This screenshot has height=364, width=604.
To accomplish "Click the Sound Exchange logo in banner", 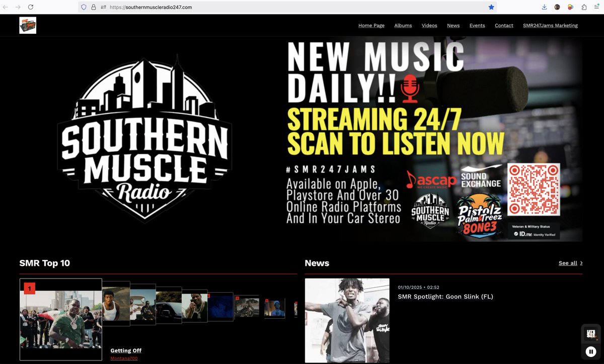I will point(481,177).
